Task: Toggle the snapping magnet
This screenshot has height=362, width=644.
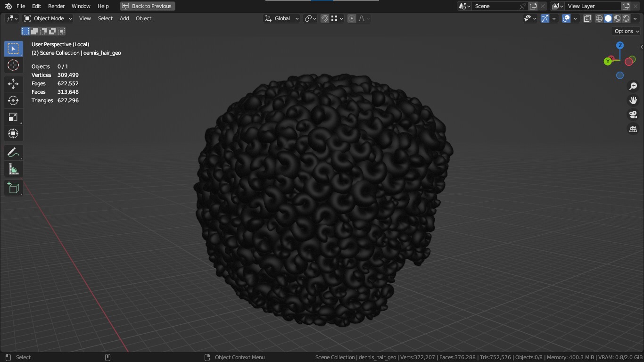Action: pyautogui.click(x=325, y=18)
